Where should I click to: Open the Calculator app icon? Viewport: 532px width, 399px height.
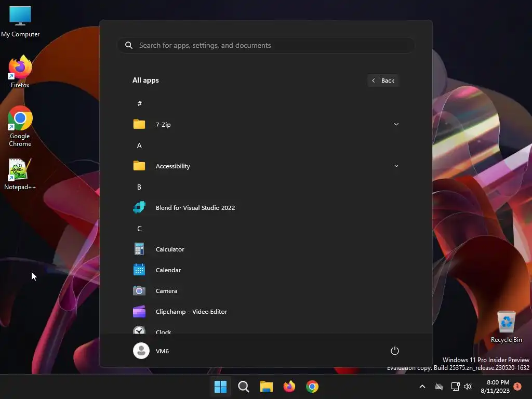click(139, 249)
